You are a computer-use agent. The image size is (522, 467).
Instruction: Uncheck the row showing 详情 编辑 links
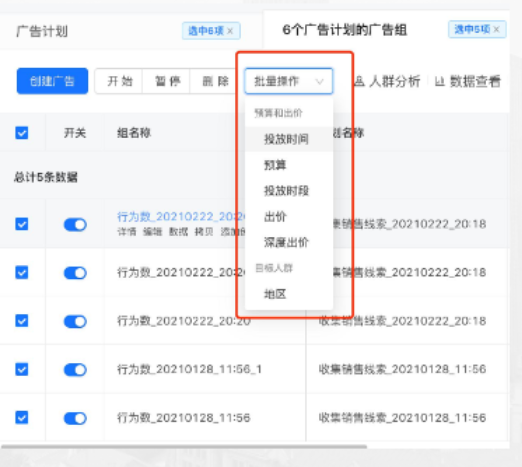[22, 224]
